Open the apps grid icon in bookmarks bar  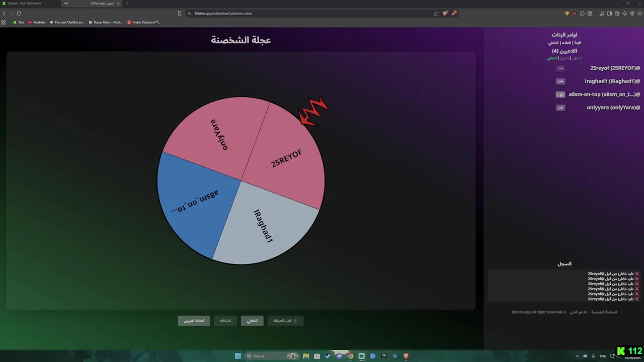point(4,22)
